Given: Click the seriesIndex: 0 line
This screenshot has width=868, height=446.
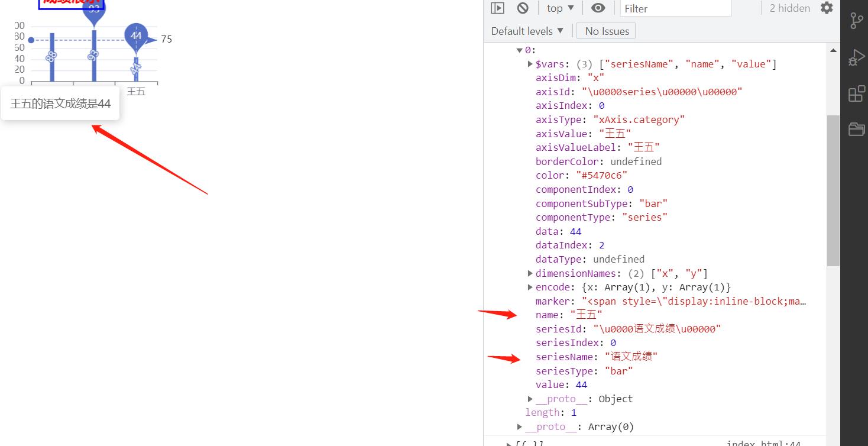Looking at the screenshot, I should click(576, 342).
